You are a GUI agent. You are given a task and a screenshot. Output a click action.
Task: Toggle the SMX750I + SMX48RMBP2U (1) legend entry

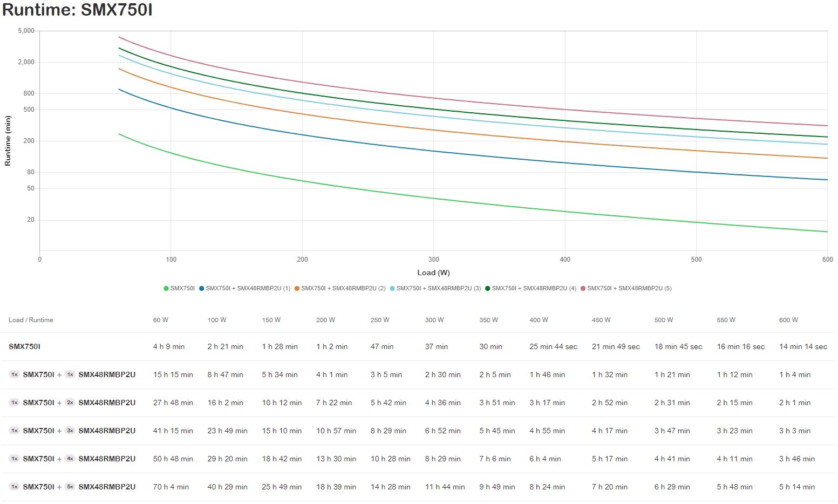pyautogui.click(x=244, y=289)
